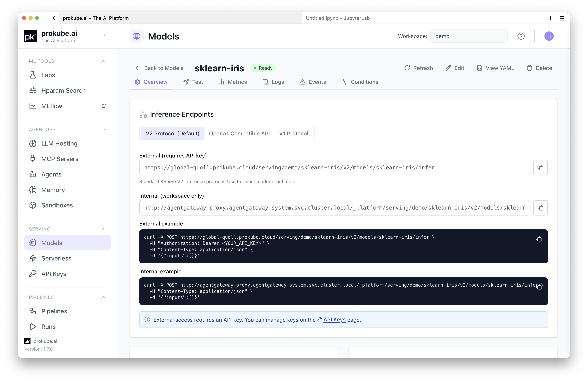588x382 pixels.
Task: Select V1 Protocol option
Action: (294, 133)
